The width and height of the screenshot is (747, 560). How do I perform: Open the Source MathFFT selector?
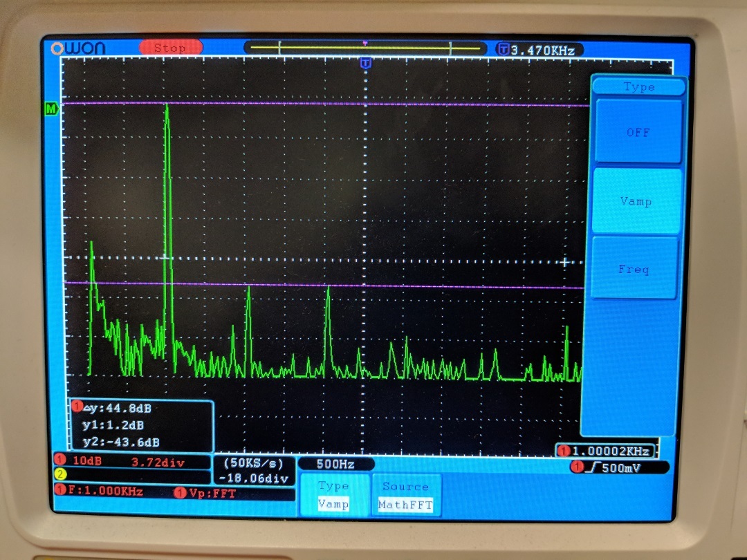tap(406, 495)
